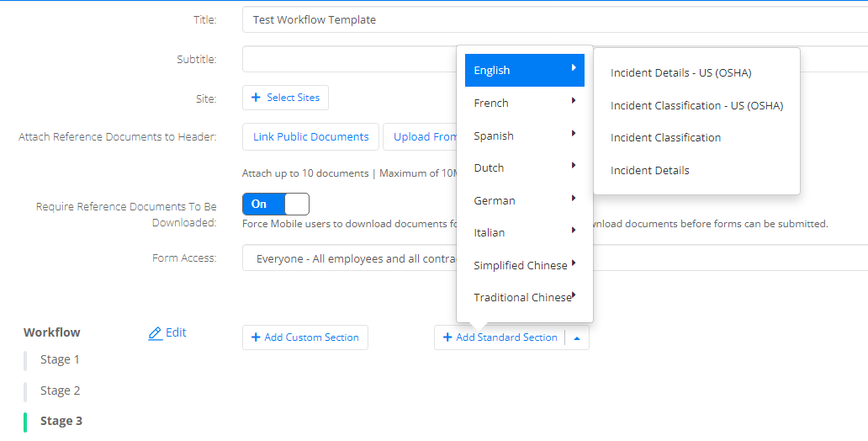Click the plus icon on Select Sites
Screen dimensions: 868x441
(x=256, y=98)
